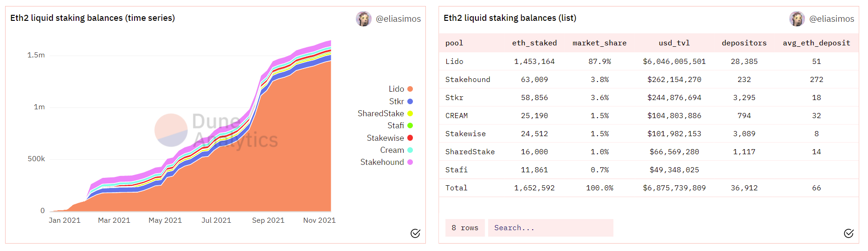Toggle SharedStake series in legend
Screen dimensions: 868x251
(x=385, y=113)
